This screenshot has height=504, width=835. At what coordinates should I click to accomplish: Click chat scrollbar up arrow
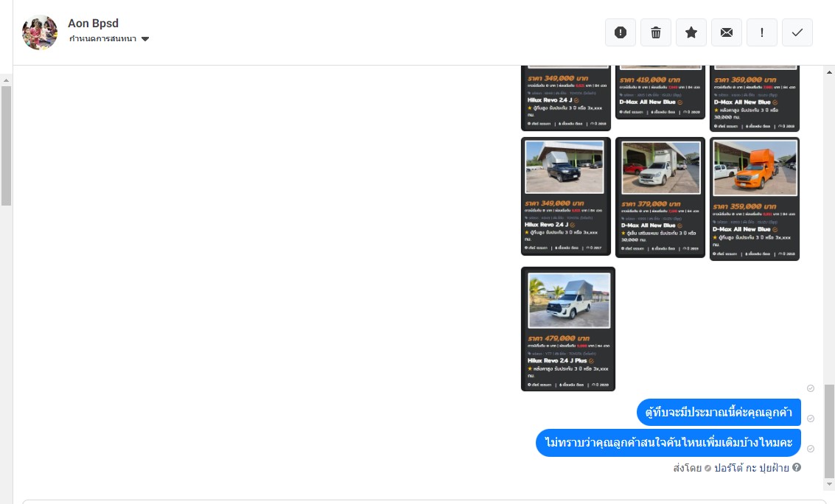(x=829, y=72)
